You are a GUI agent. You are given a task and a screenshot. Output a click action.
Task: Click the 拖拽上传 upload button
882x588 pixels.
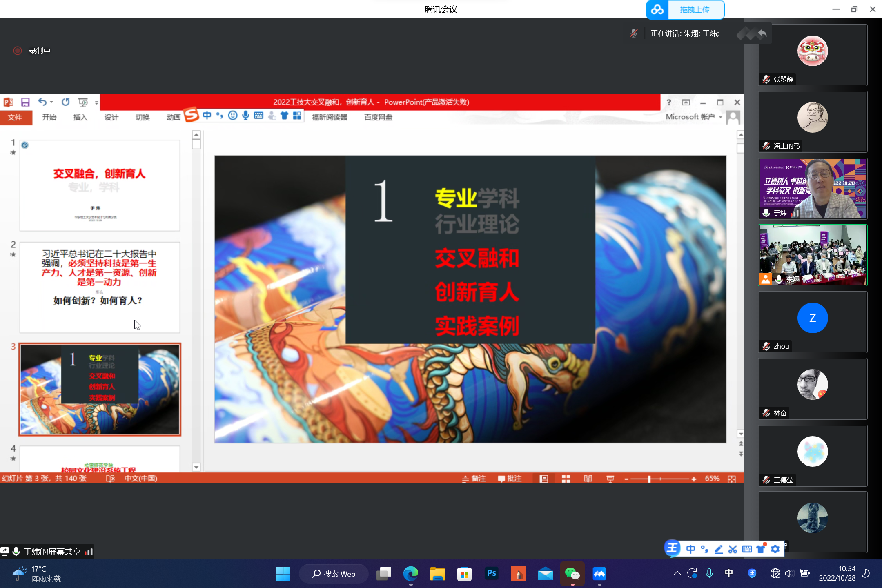click(x=695, y=9)
